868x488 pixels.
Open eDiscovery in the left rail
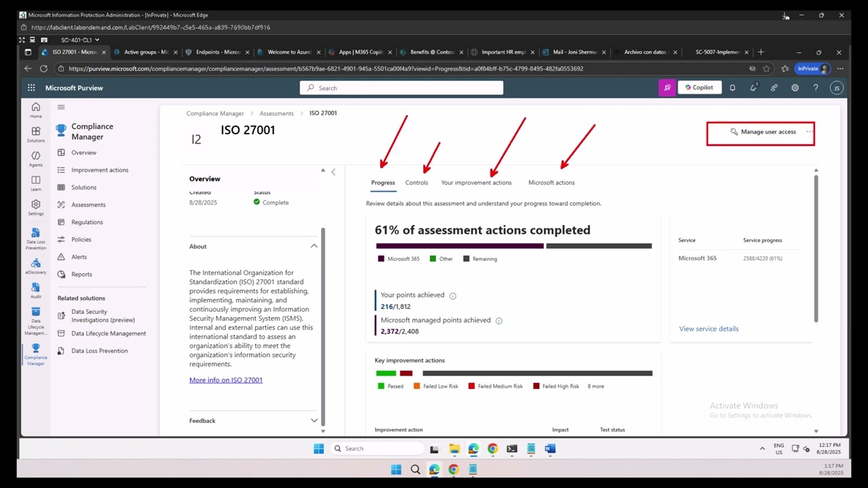[36, 266]
